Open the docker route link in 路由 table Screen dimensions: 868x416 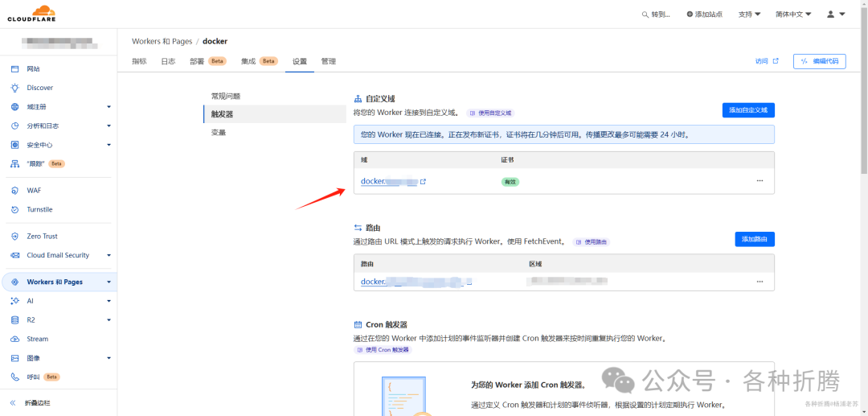point(416,282)
